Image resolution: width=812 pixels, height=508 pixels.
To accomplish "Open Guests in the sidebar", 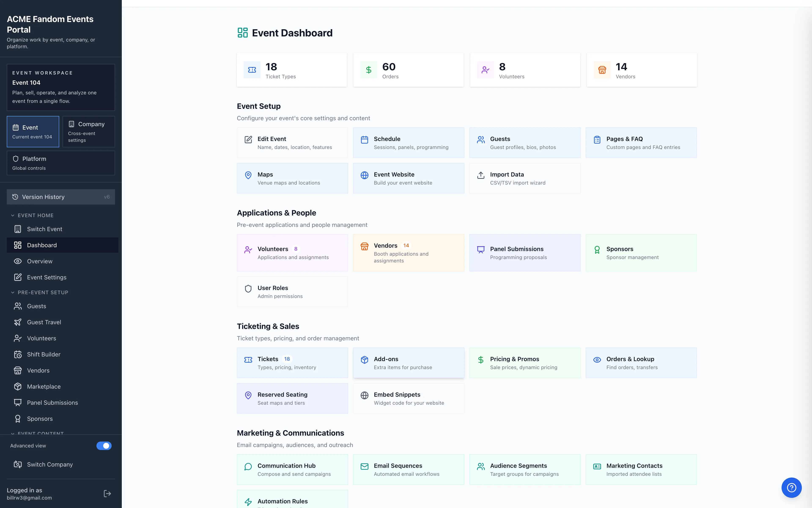I will (x=62, y=306).
